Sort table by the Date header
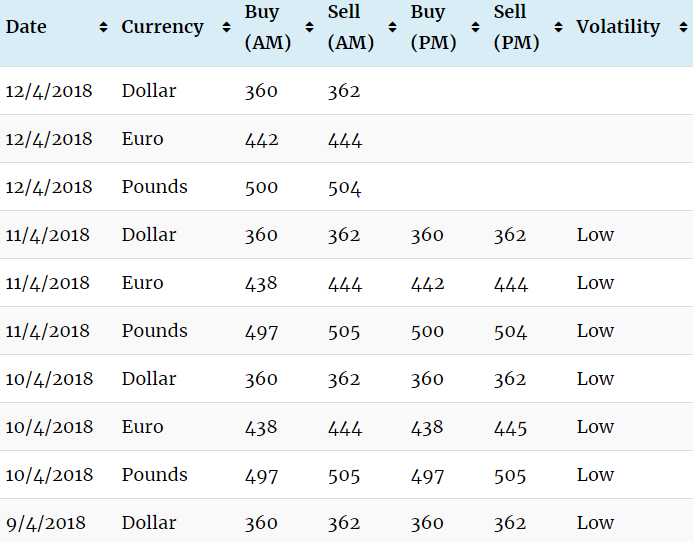This screenshot has width=693, height=542. (27, 27)
